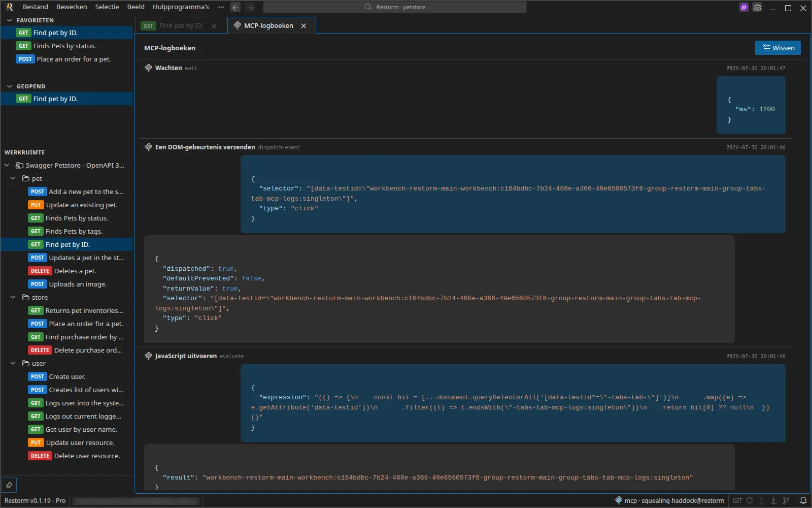The height and width of the screenshot is (508, 812).
Task: Click the Swagger Petstore collection icon
Action: 19,165
